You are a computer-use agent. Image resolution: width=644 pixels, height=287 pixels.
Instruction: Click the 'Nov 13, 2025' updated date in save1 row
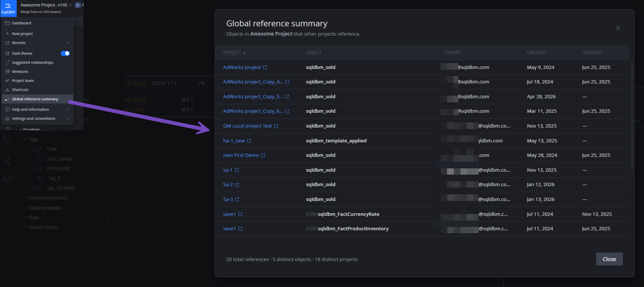click(x=597, y=214)
